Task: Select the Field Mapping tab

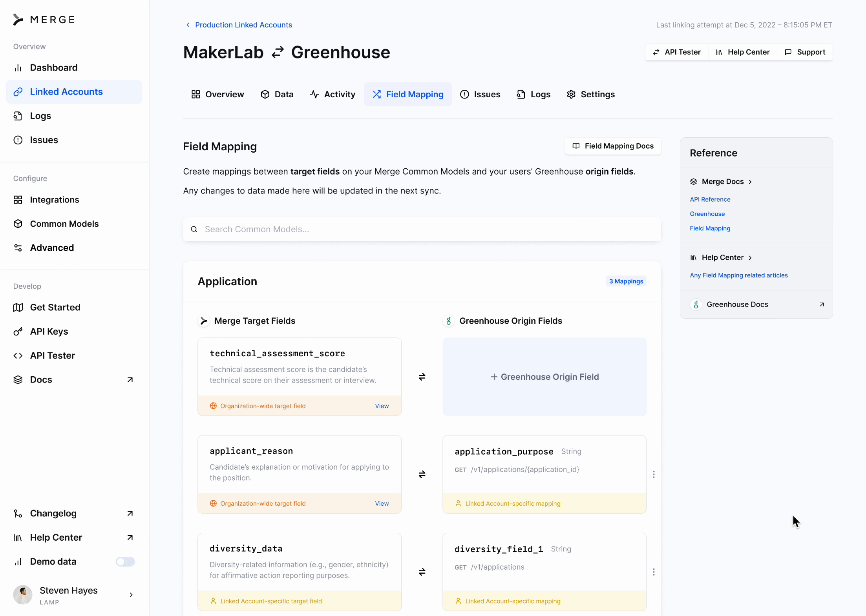Action: [x=408, y=94]
